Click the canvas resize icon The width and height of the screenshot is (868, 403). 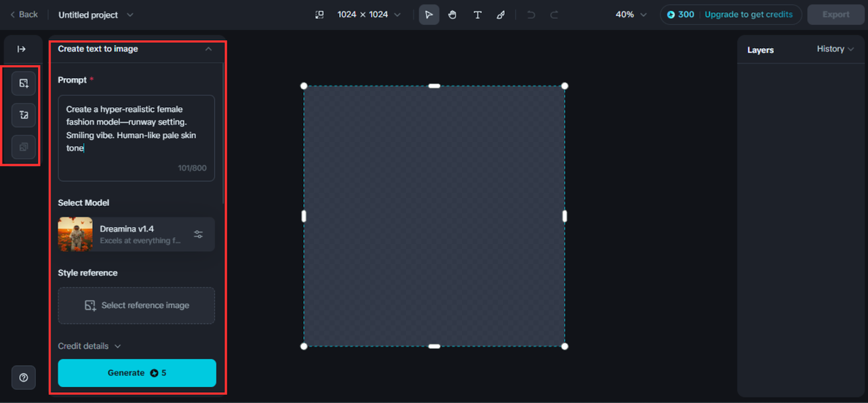pos(320,14)
